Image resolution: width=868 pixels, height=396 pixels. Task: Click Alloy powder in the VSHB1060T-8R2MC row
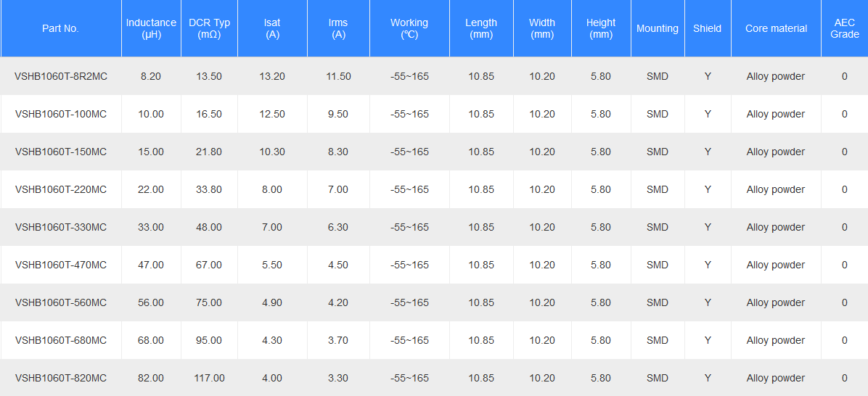pyautogui.click(x=776, y=76)
